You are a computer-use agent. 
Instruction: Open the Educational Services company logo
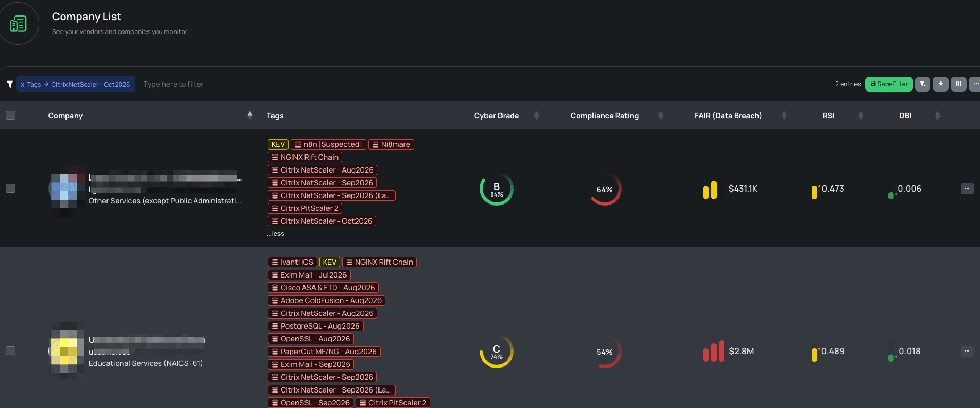68,350
